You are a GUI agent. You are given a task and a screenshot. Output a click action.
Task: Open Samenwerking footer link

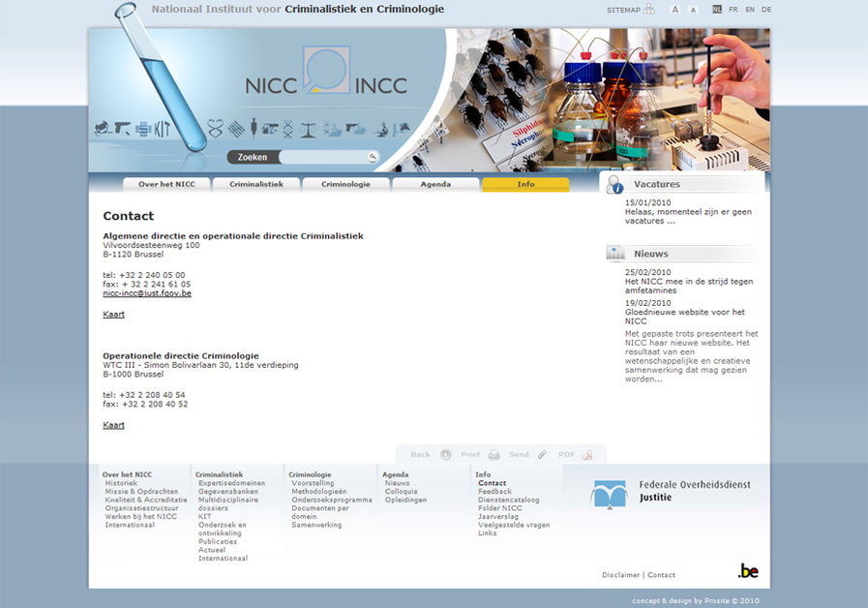(316, 525)
